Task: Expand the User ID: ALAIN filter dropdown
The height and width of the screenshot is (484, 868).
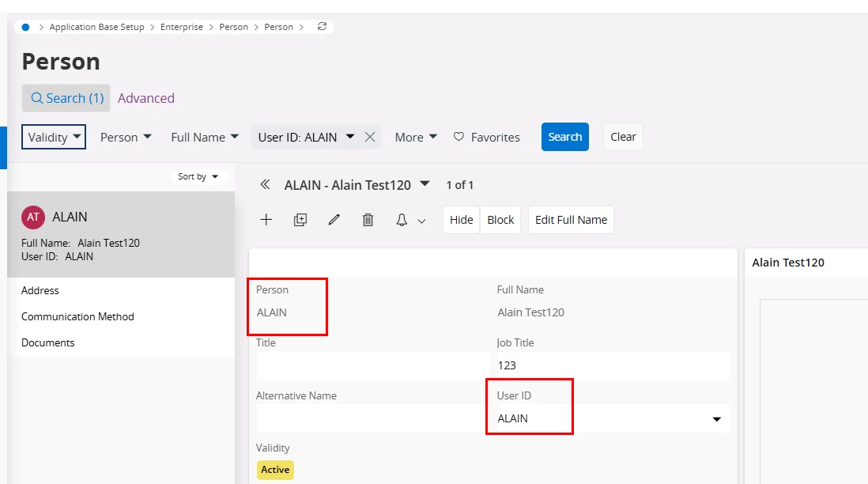Action: click(x=350, y=136)
